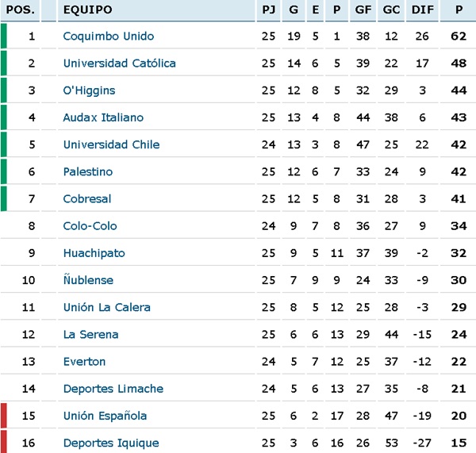Open the Ñublense team link
Viewport: 476px width, 453px height.
pos(88,280)
